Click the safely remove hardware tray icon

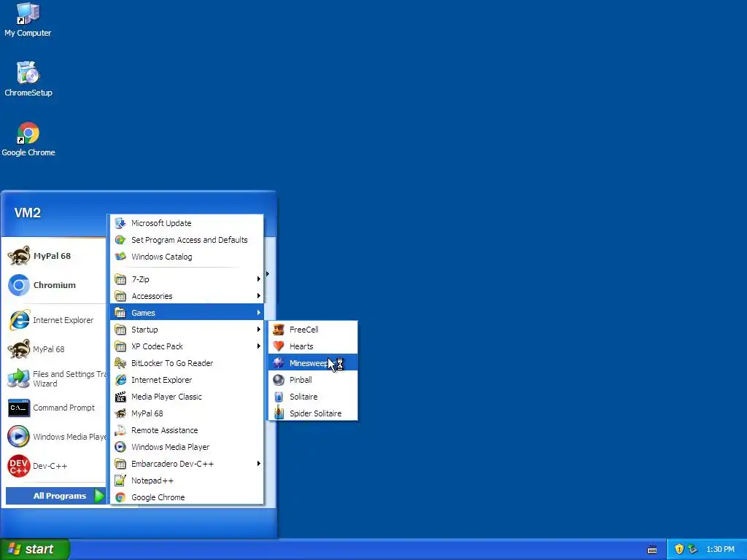point(692,549)
